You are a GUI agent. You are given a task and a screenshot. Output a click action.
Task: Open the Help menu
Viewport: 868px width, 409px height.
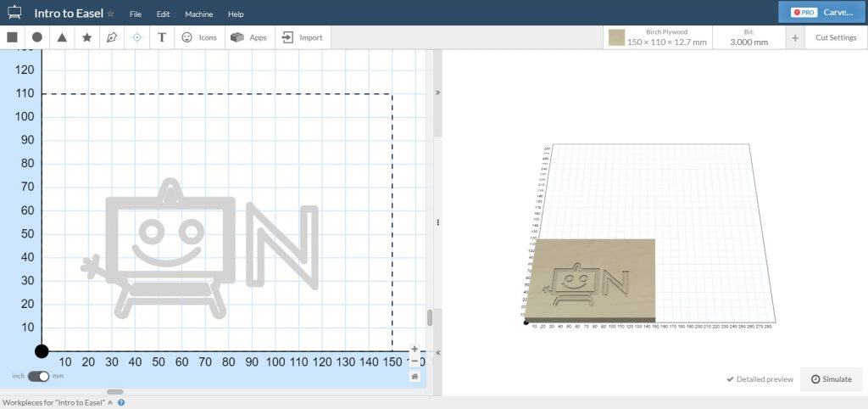point(236,14)
